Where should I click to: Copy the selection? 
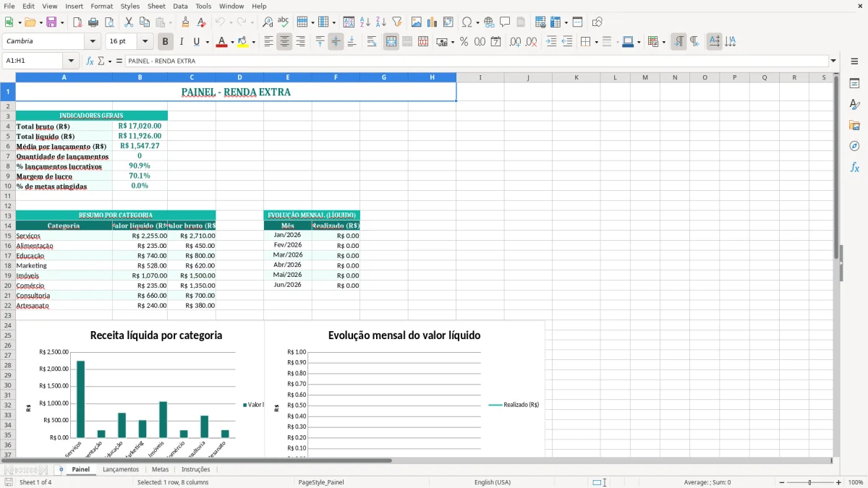pos(144,22)
